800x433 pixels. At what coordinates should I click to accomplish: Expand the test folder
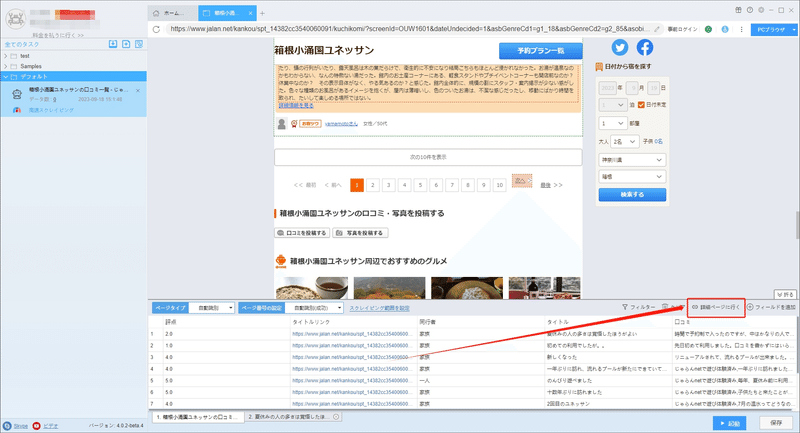click(x=6, y=56)
